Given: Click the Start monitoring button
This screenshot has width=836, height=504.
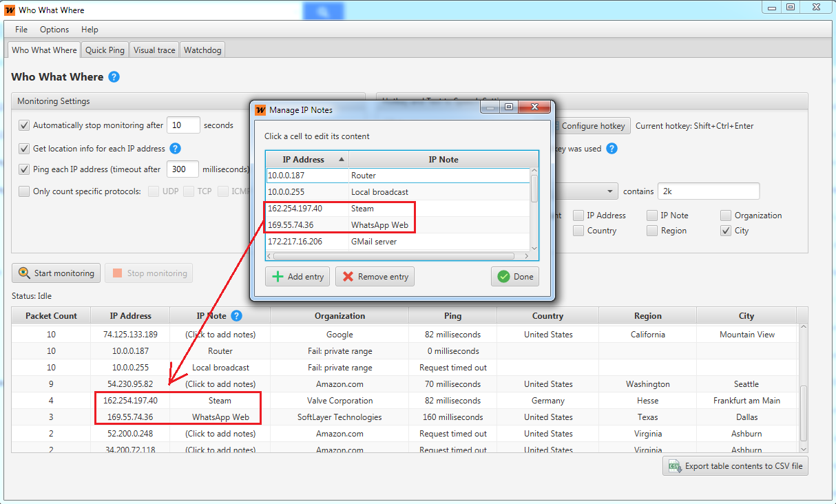Looking at the screenshot, I should (x=56, y=273).
